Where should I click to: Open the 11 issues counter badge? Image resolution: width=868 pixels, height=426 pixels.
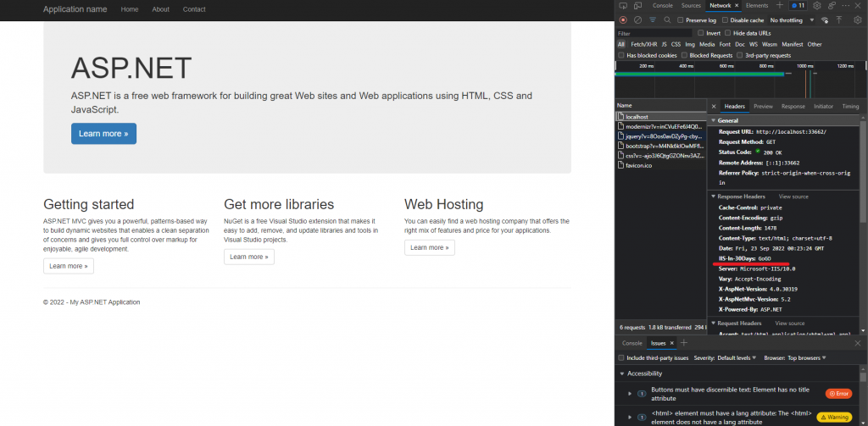pos(798,6)
